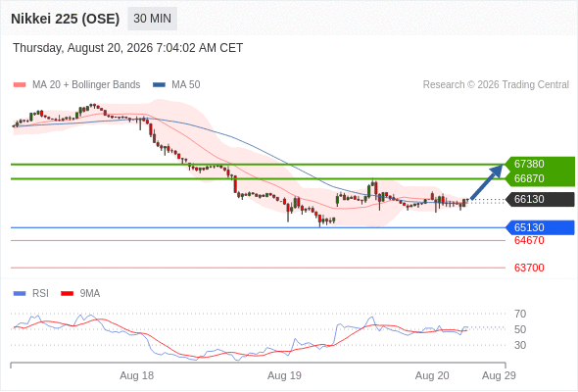
Task: Click the Research © 2026 Trading Central credit
Action: click(496, 85)
